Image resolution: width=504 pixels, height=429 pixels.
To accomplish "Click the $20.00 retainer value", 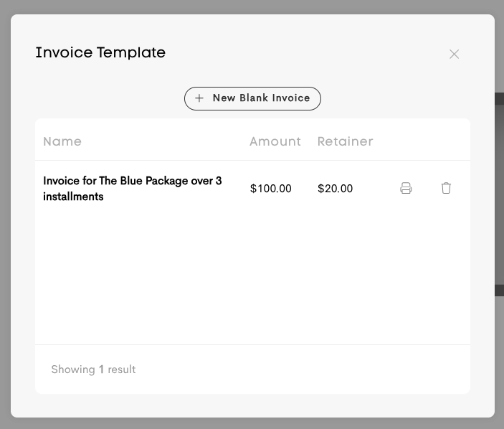I will pyautogui.click(x=335, y=189).
